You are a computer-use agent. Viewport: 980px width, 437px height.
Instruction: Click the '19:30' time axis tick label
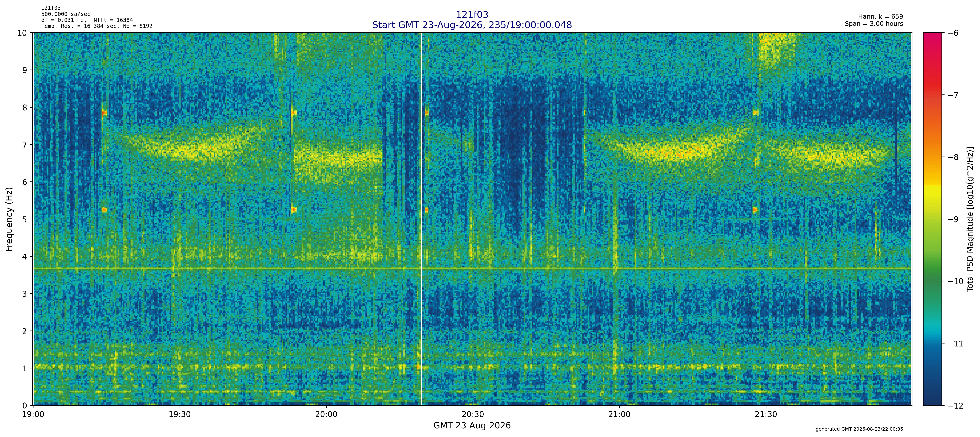(180, 415)
